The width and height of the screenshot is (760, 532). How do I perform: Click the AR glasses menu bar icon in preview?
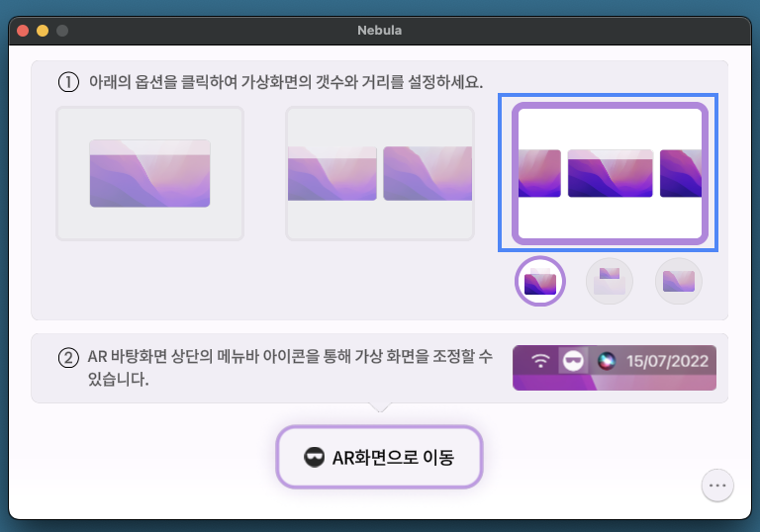[573, 361]
